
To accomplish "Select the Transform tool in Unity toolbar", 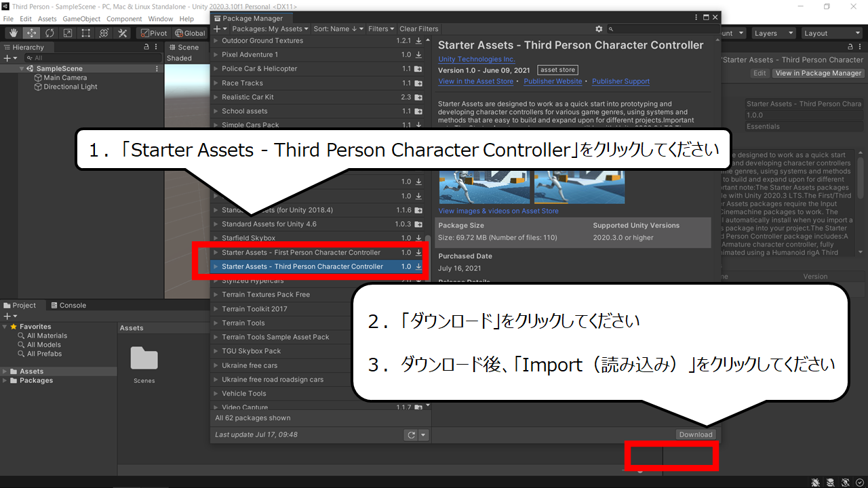I will point(104,33).
